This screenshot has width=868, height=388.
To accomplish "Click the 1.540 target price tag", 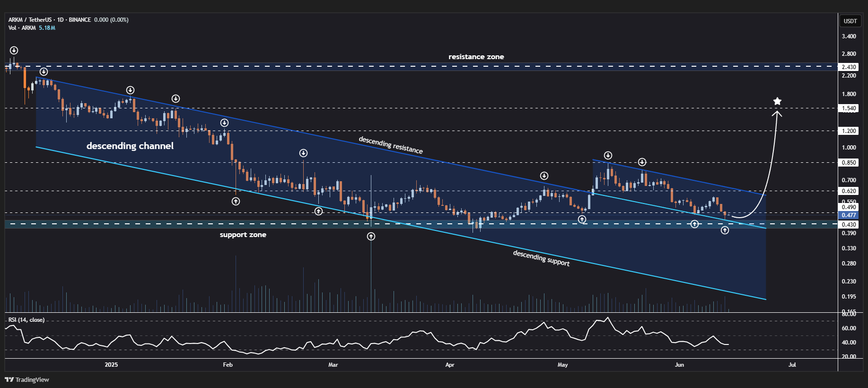I will click(x=849, y=108).
